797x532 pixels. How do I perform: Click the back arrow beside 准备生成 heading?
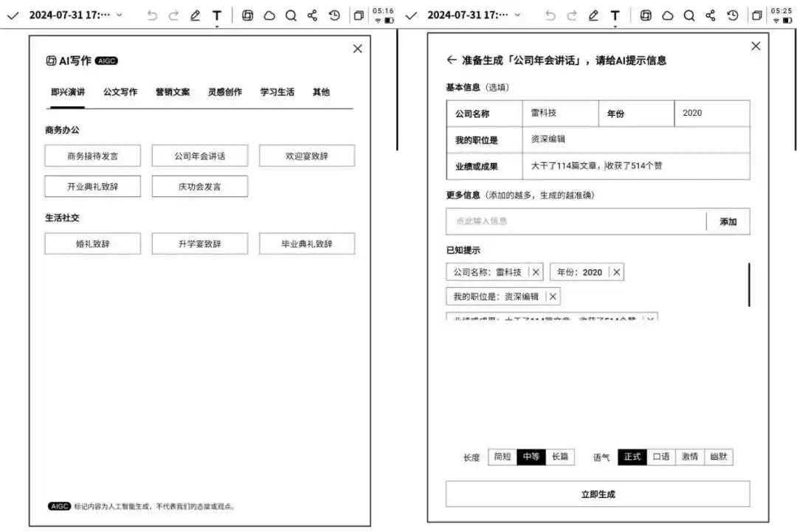coord(452,61)
